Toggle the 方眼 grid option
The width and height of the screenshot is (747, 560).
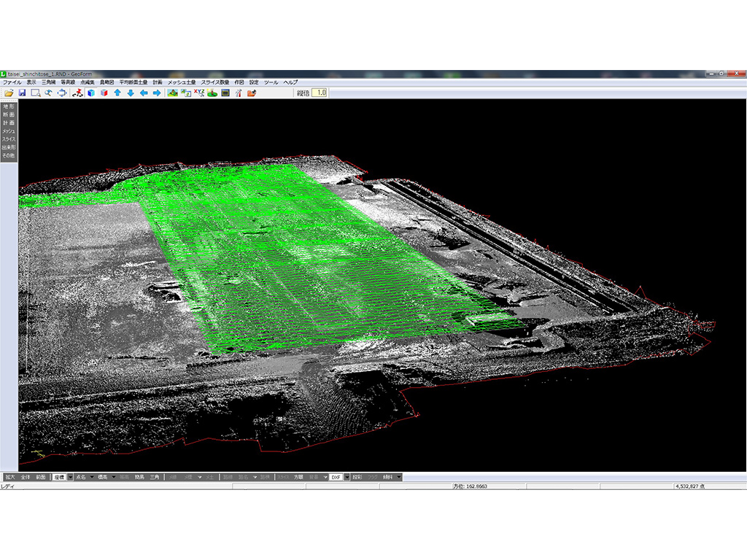point(298,477)
